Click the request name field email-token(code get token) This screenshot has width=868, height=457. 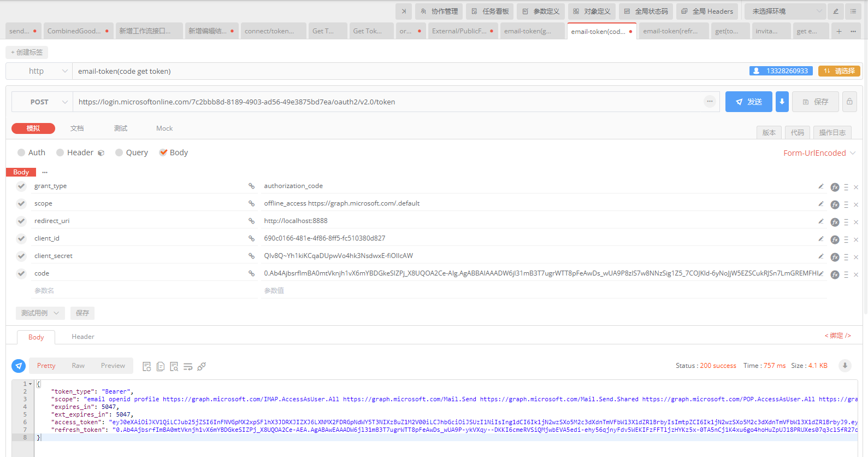[x=410, y=71]
